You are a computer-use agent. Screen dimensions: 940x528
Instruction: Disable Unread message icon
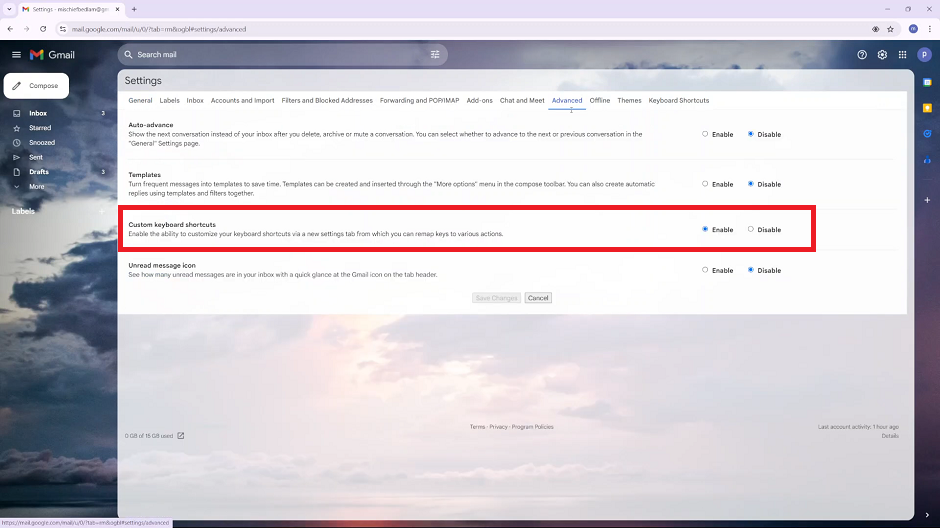pos(751,270)
